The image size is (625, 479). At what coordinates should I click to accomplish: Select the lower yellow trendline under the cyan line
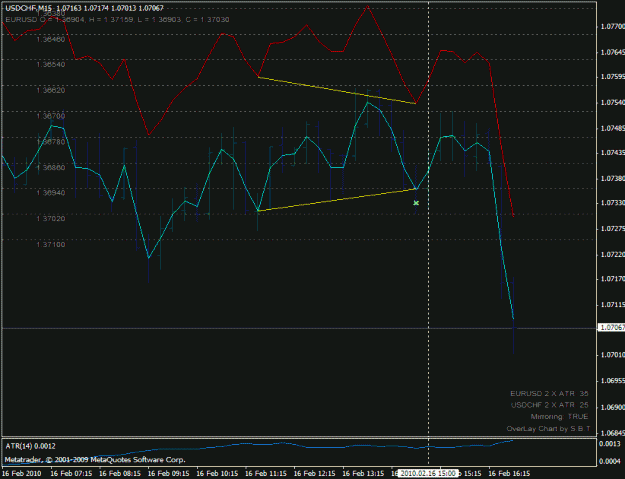click(337, 200)
